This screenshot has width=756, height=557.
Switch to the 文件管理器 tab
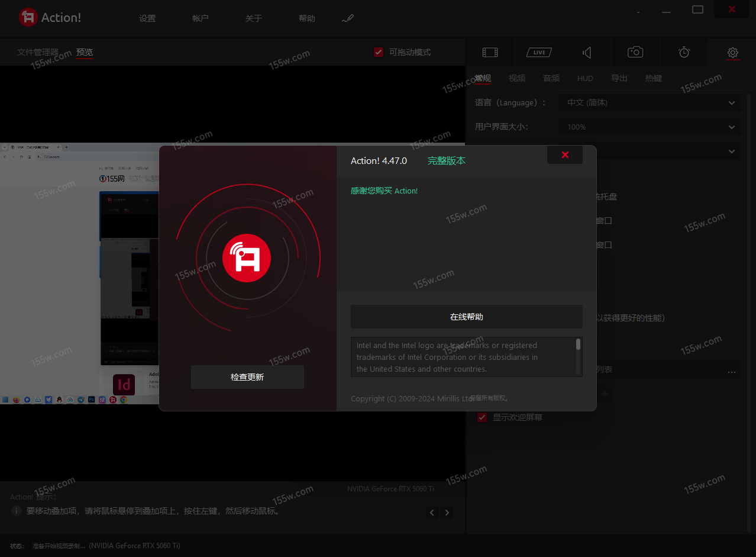[x=38, y=52]
